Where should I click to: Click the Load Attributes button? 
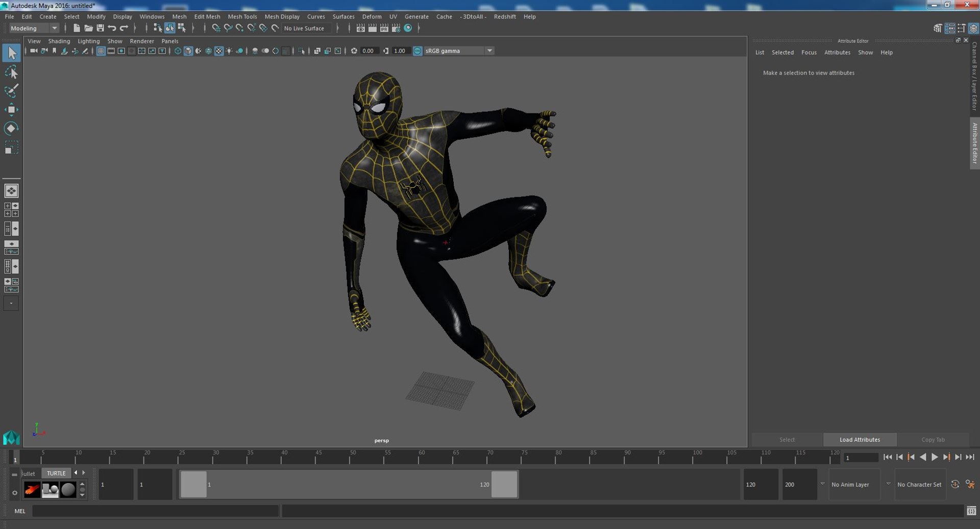tap(860, 440)
